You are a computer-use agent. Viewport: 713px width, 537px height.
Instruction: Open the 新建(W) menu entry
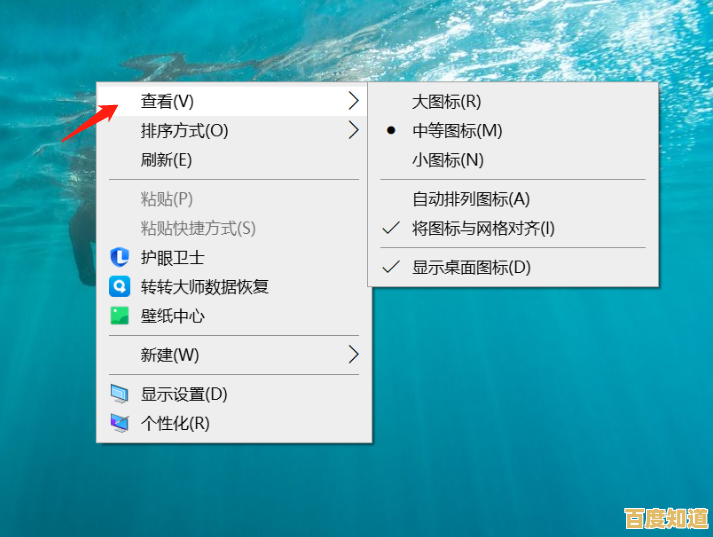point(232,355)
